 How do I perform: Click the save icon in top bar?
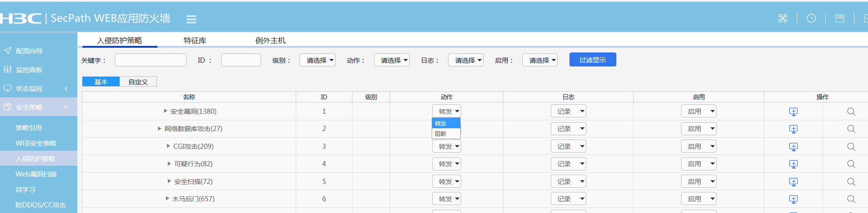point(839,18)
